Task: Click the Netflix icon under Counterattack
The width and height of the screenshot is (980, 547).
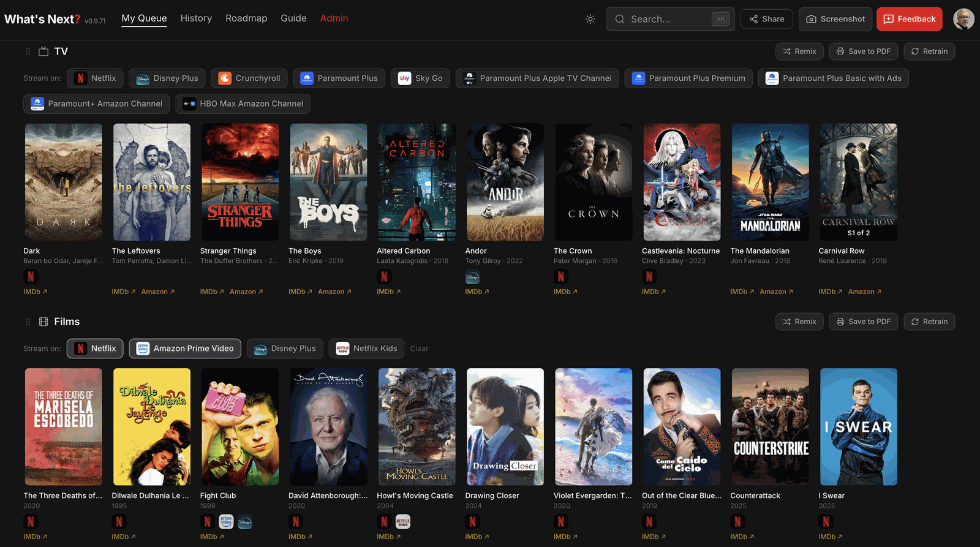Action: coord(737,522)
